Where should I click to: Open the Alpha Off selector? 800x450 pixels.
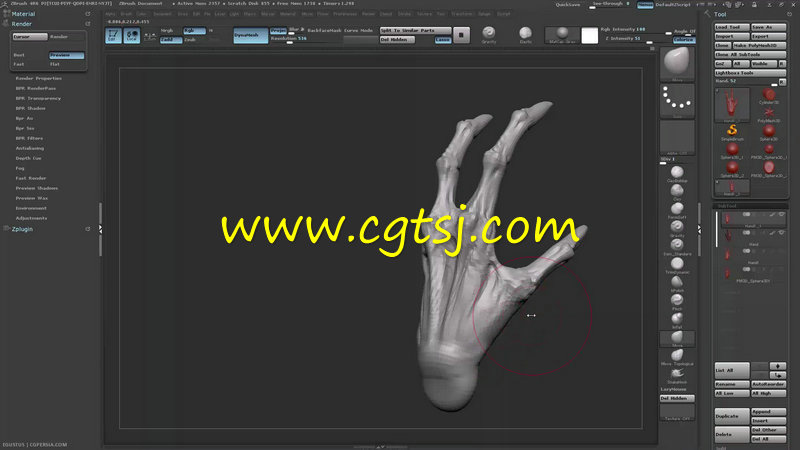[677, 137]
